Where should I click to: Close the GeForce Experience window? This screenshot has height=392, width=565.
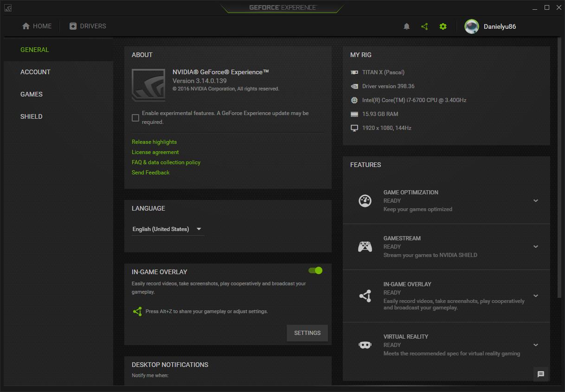point(558,8)
